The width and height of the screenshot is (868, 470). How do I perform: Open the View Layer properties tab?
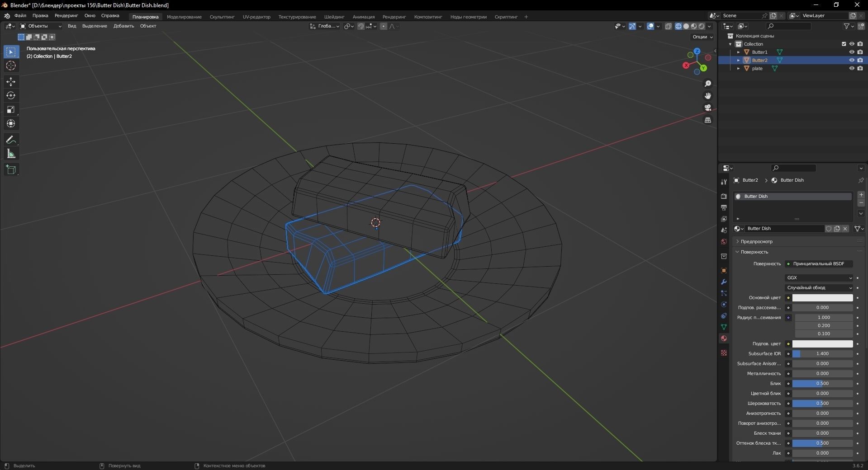pyautogui.click(x=724, y=219)
